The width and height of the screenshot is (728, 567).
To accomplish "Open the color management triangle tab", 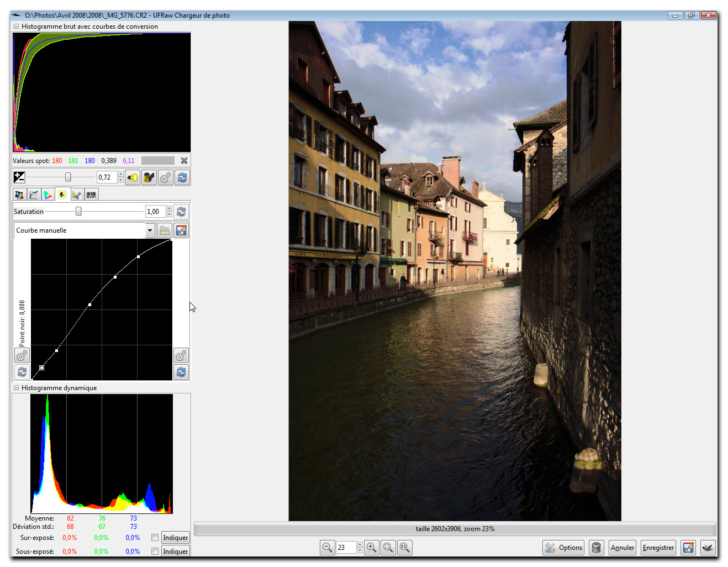I will tap(48, 195).
